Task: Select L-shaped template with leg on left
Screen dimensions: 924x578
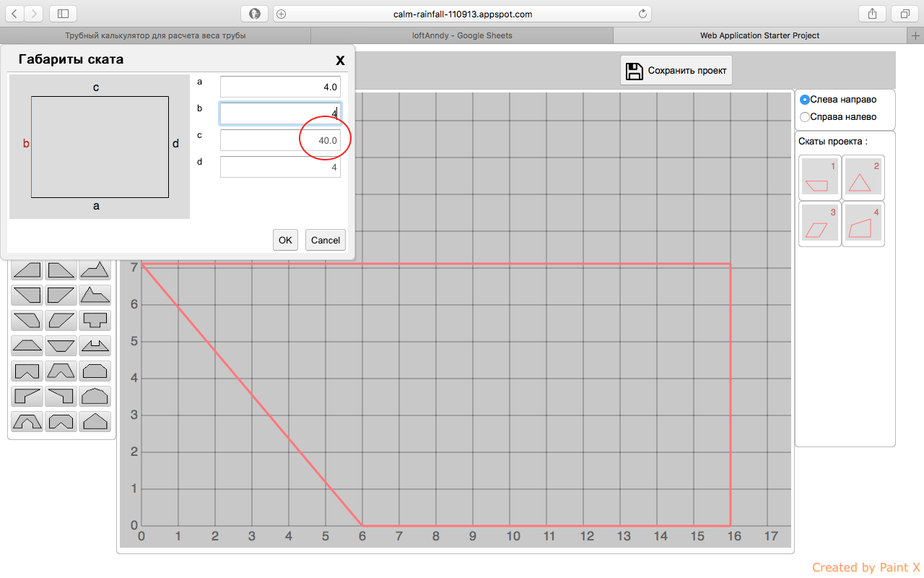Action: [x=27, y=396]
